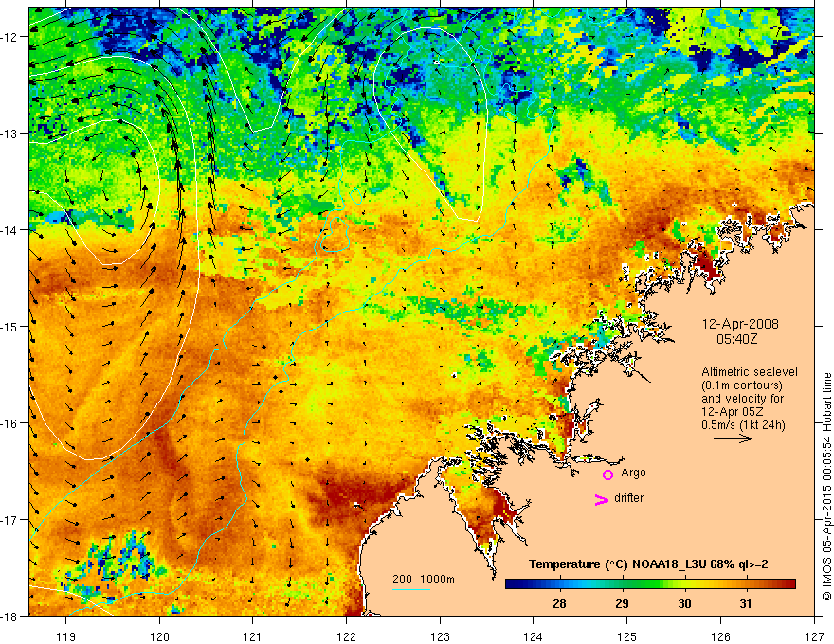Image resolution: width=834 pixels, height=644 pixels.
Task: Click the longitude axis label 125
Action: click(x=626, y=636)
